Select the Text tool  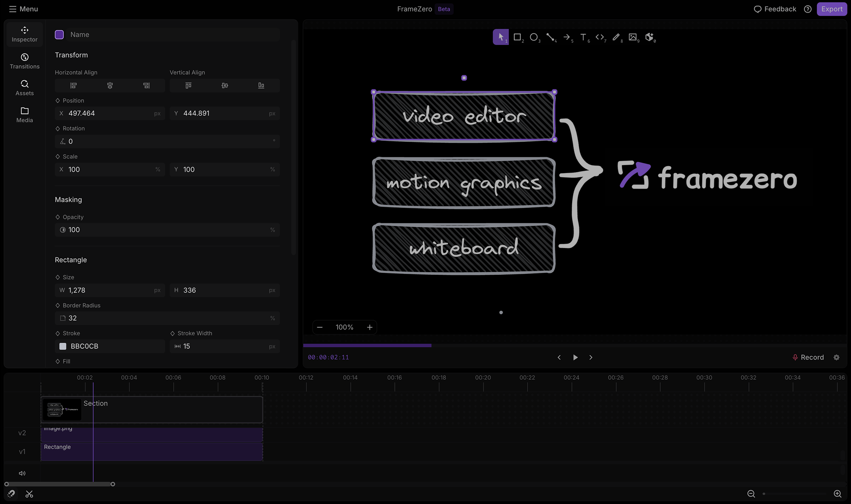tap(584, 37)
